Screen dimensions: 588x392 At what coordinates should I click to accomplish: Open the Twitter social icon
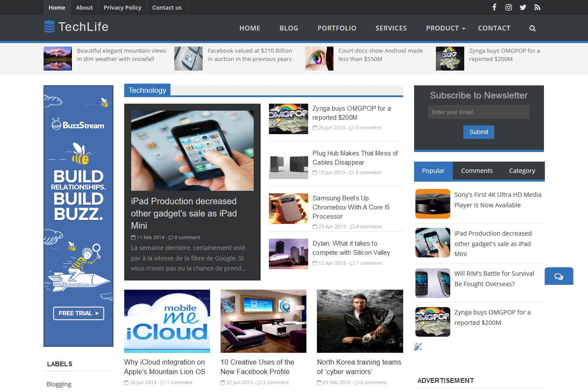523,7
